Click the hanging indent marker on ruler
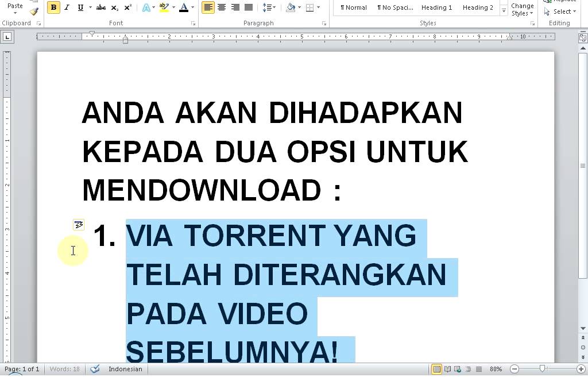The height and width of the screenshot is (377, 588). pyautogui.click(x=125, y=37)
